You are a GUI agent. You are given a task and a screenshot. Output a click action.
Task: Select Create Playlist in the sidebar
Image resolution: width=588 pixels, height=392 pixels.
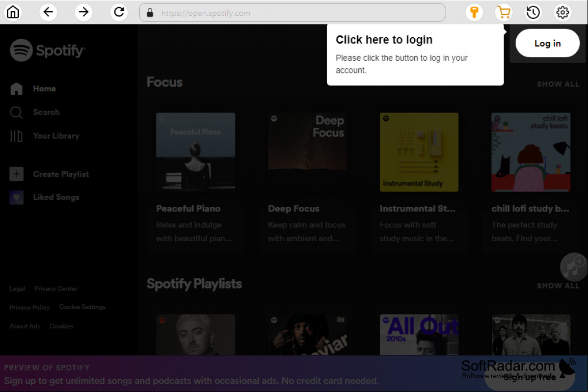pyautogui.click(x=61, y=174)
